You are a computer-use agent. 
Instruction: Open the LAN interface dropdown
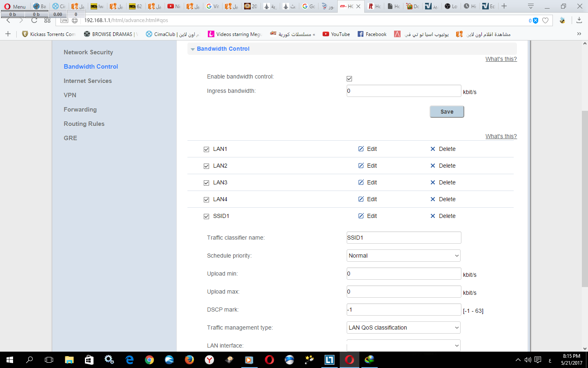pos(403,346)
